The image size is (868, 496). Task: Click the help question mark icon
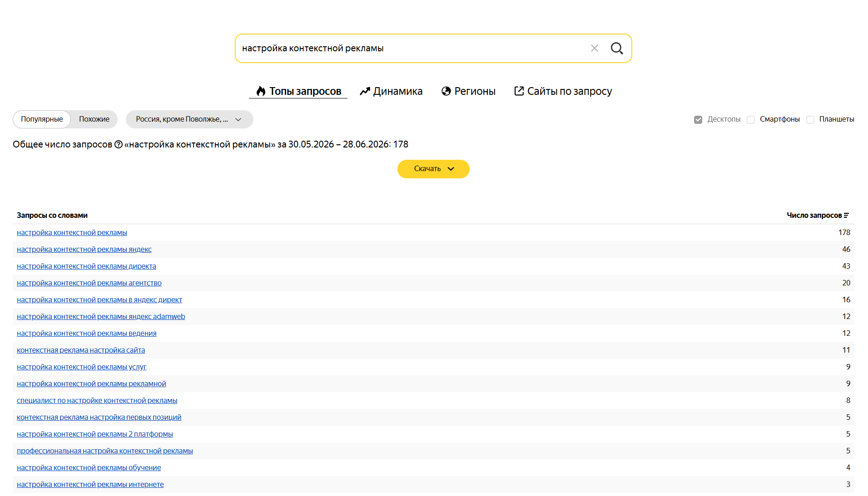coord(119,144)
